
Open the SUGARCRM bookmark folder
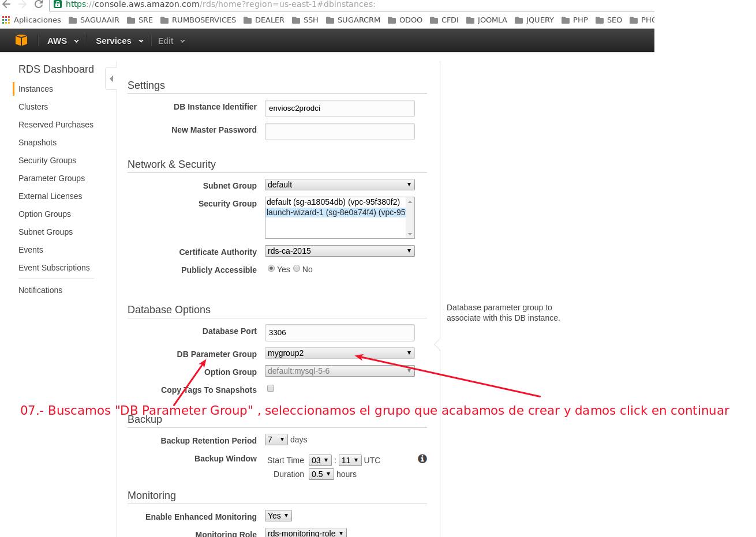(x=353, y=20)
